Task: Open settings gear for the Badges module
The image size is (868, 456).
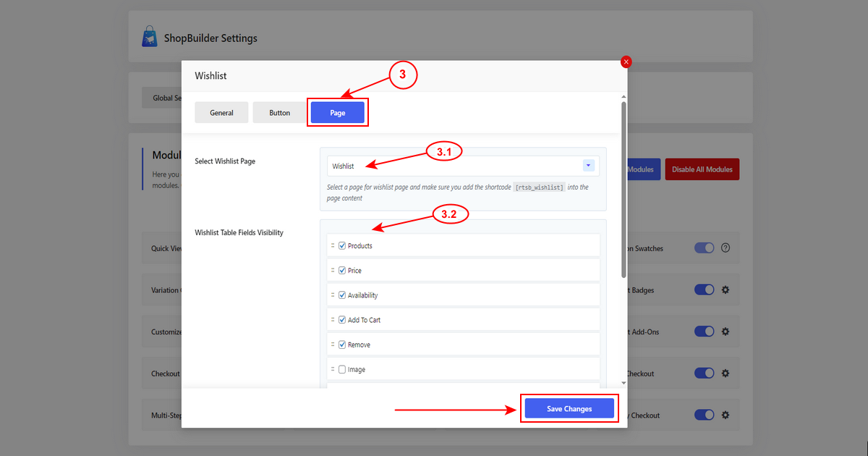Action: (726, 290)
